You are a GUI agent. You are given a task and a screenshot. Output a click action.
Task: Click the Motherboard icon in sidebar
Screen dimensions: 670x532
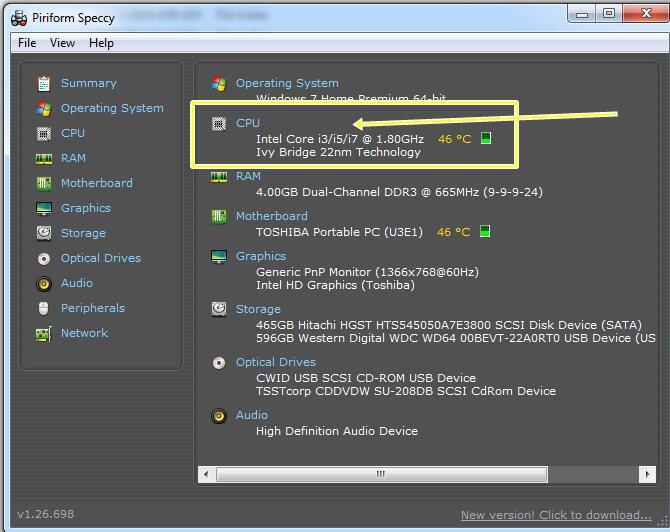click(x=44, y=184)
